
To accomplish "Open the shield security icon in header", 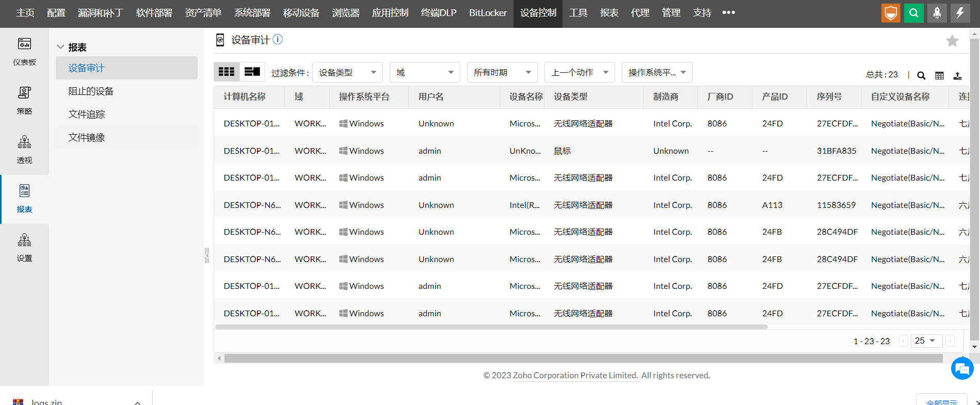I will pos(891,13).
